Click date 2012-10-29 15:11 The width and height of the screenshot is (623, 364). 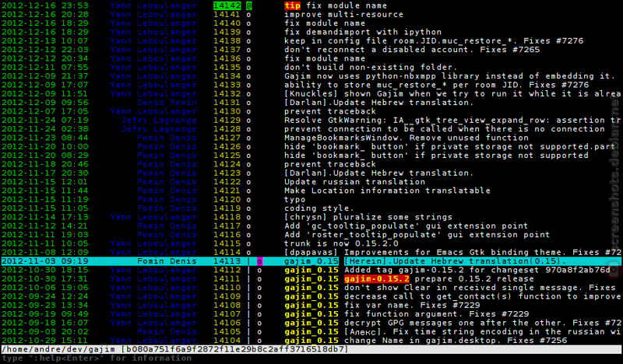coord(44,340)
